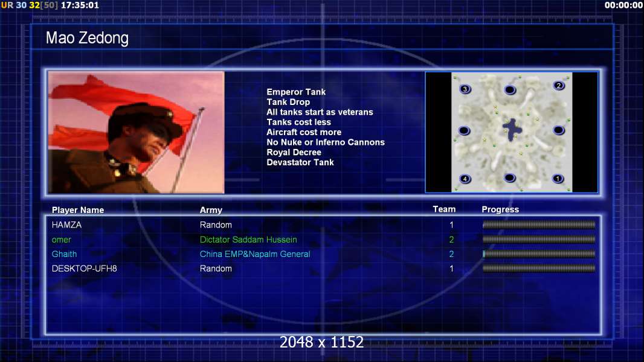Screen dimensions: 644x362
Task: Click DESKTOP-UFH8's team number 1
Action: pyautogui.click(x=451, y=268)
